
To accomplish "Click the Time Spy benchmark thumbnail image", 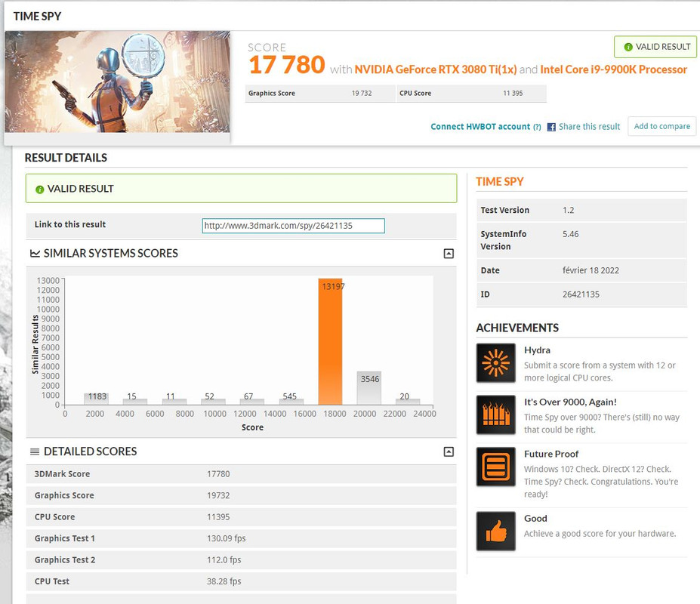I will [117, 82].
